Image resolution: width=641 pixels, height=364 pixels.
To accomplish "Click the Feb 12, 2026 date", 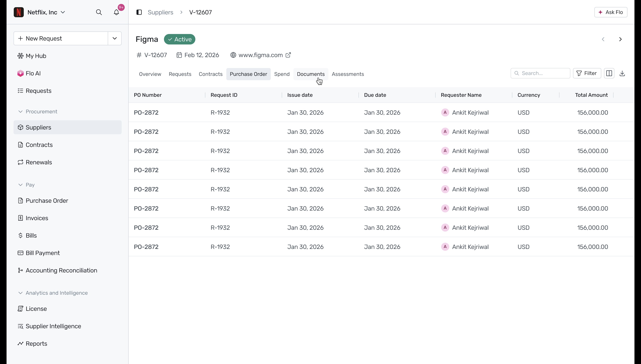I will click(198, 55).
